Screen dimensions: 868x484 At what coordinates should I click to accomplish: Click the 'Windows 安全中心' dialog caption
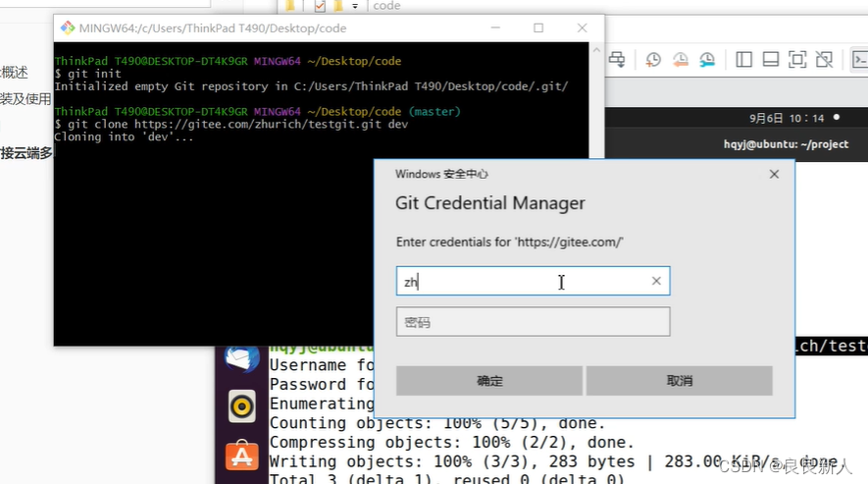click(x=441, y=174)
